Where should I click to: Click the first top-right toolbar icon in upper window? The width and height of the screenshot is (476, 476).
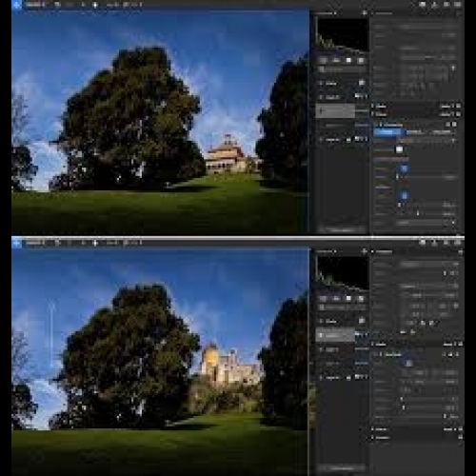point(423,5)
